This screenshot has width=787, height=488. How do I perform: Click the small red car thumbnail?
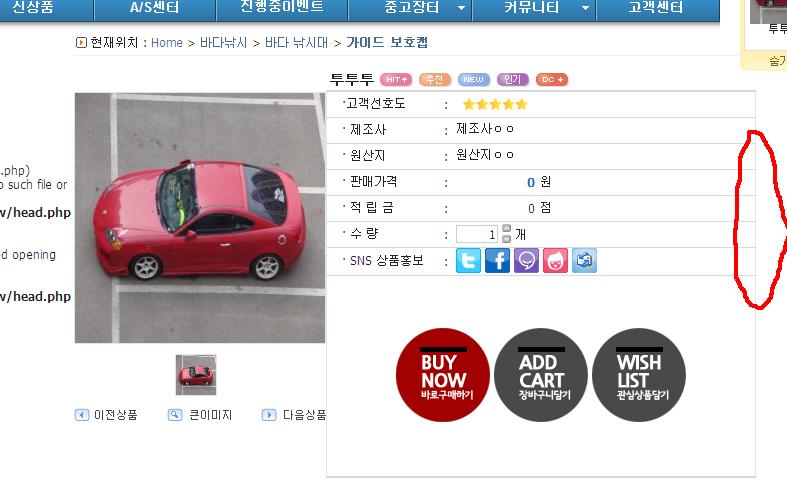(196, 375)
